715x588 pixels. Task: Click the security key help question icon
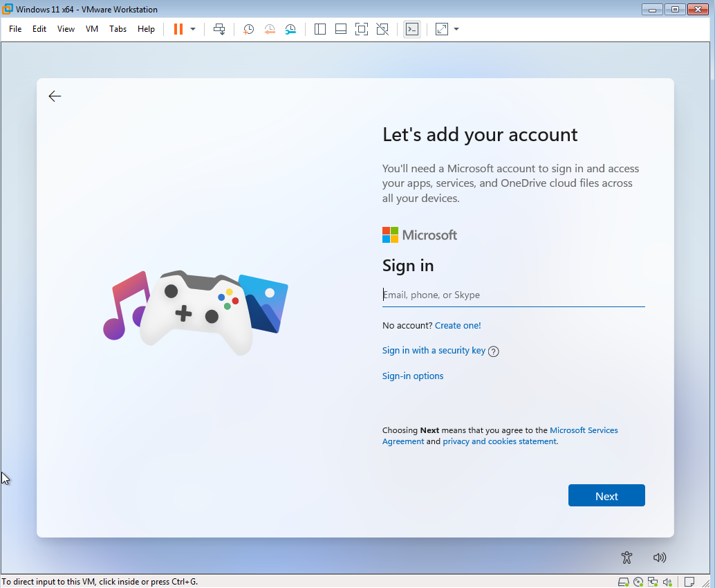coord(494,351)
